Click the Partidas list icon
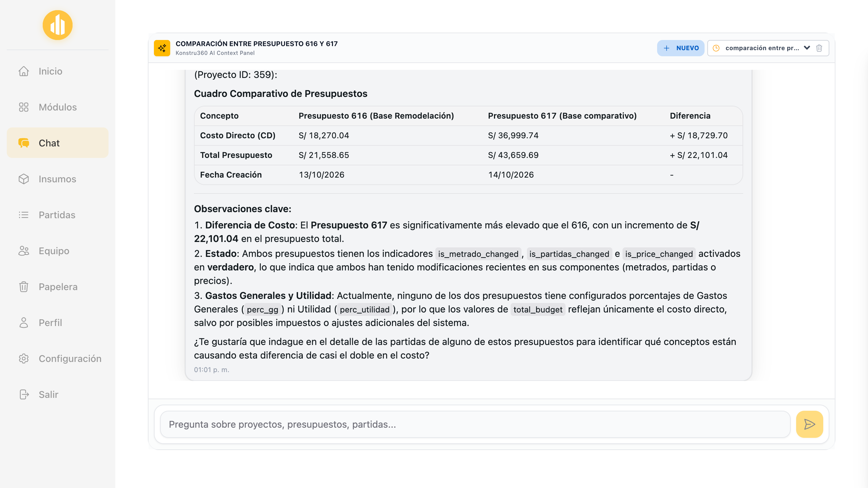868x488 pixels. coord(24,215)
